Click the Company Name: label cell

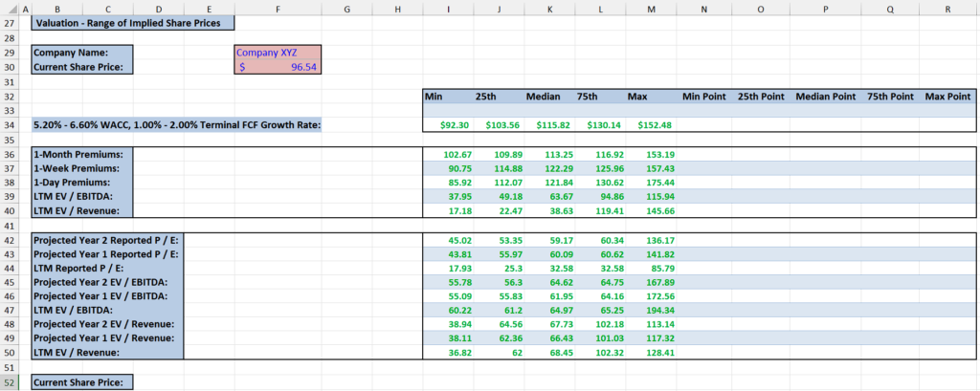[x=82, y=53]
